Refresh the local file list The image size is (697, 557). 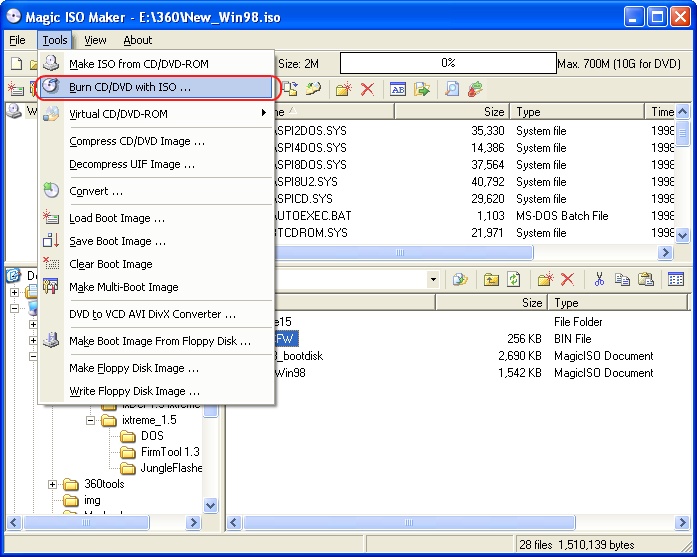click(513, 280)
